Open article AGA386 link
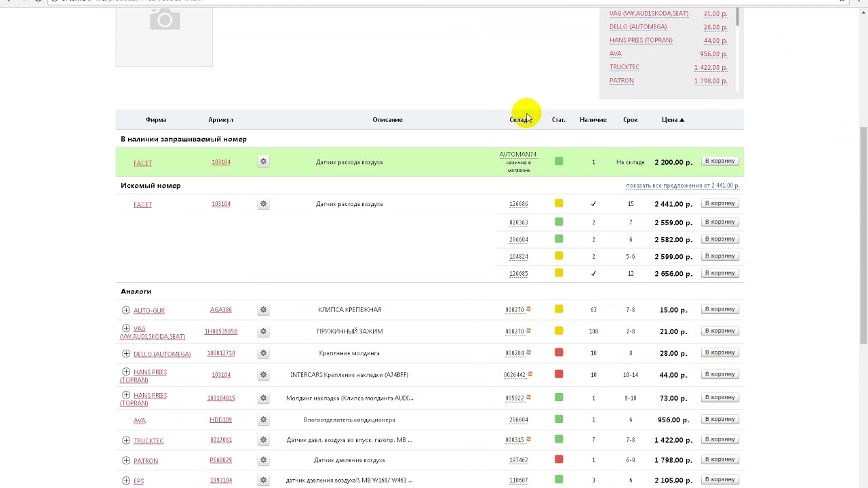 (x=221, y=310)
